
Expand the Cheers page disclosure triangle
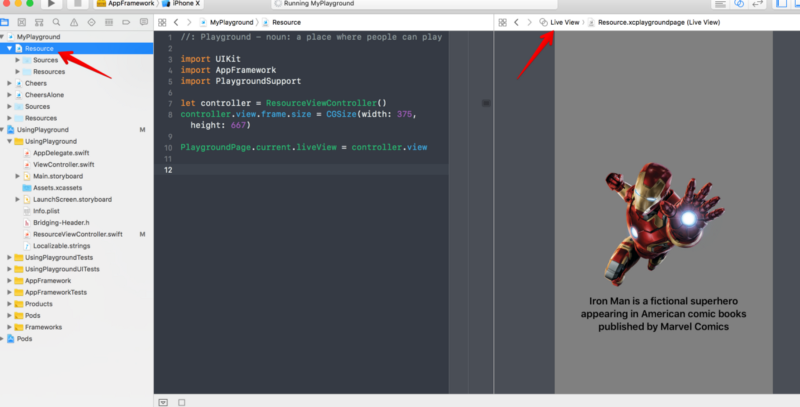[10, 83]
